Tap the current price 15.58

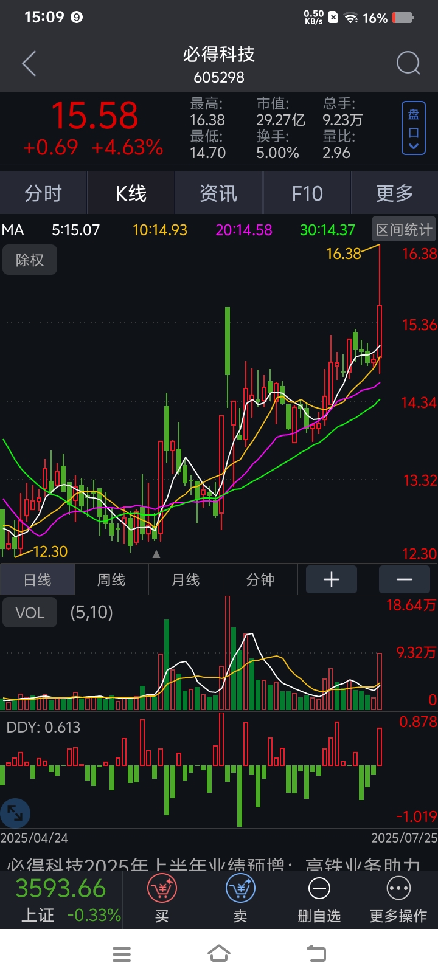click(x=94, y=116)
